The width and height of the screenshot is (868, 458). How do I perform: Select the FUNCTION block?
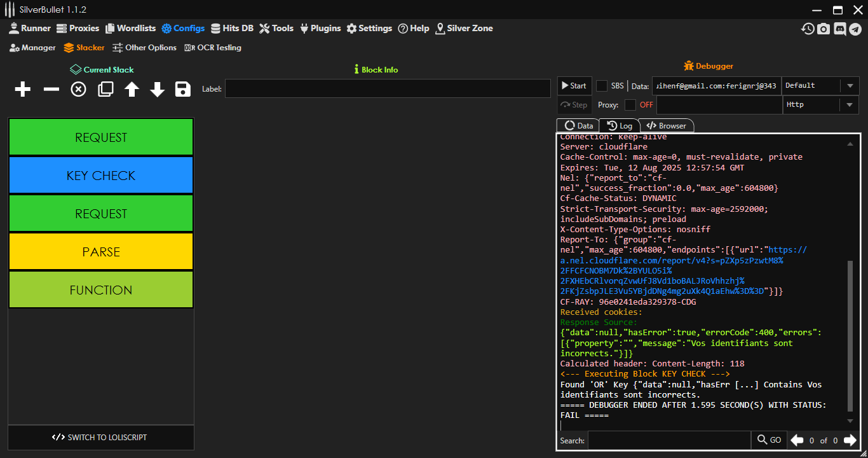pyautogui.click(x=101, y=289)
